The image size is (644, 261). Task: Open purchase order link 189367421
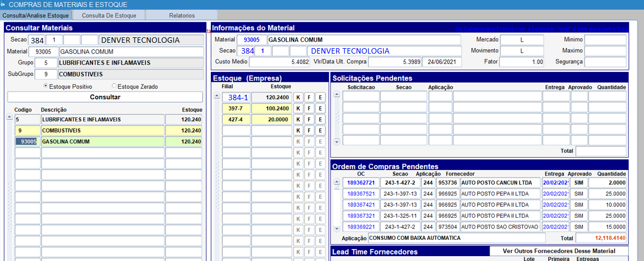pyautogui.click(x=361, y=204)
